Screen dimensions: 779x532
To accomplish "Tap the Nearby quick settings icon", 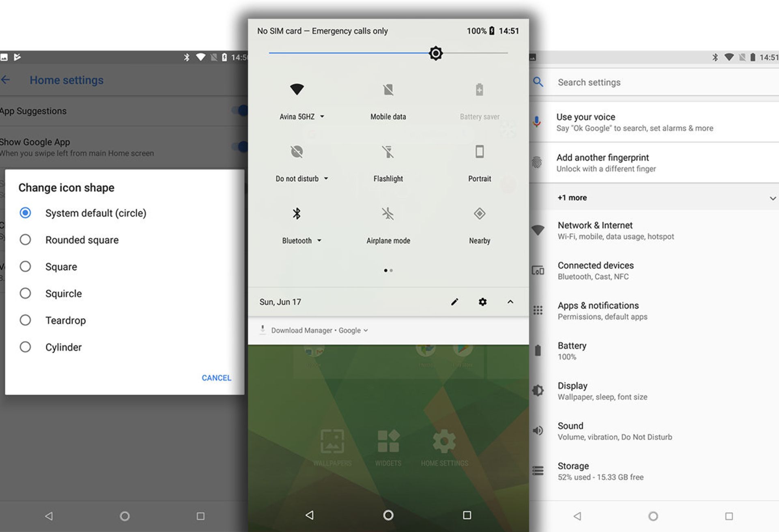I will click(x=479, y=214).
